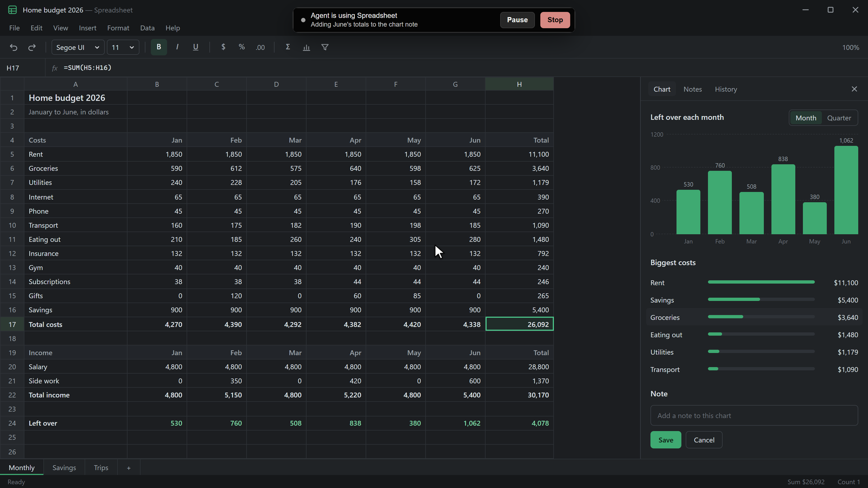Click the filter funnel icon
868x488 pixels.
pyautogui.click(x=325, y=47)
